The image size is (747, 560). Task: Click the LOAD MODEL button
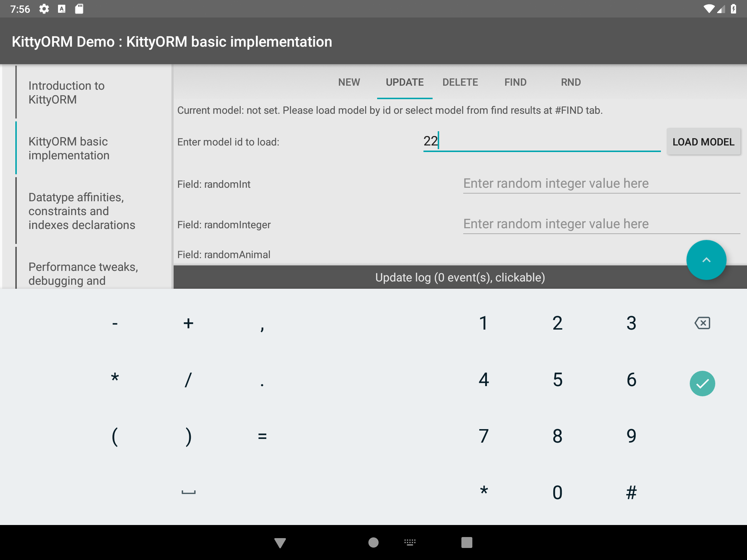click(704, 142)
